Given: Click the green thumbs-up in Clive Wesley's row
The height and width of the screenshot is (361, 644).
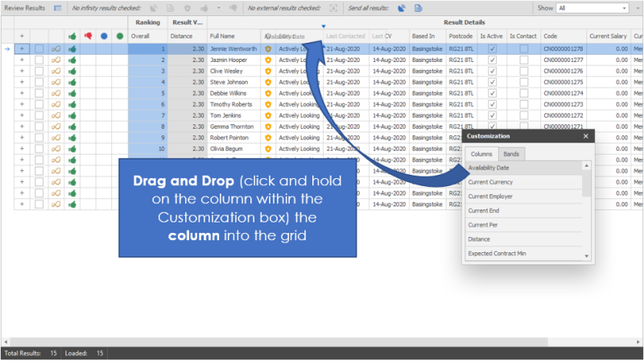Looking at the screenshot, I should 72,71.
